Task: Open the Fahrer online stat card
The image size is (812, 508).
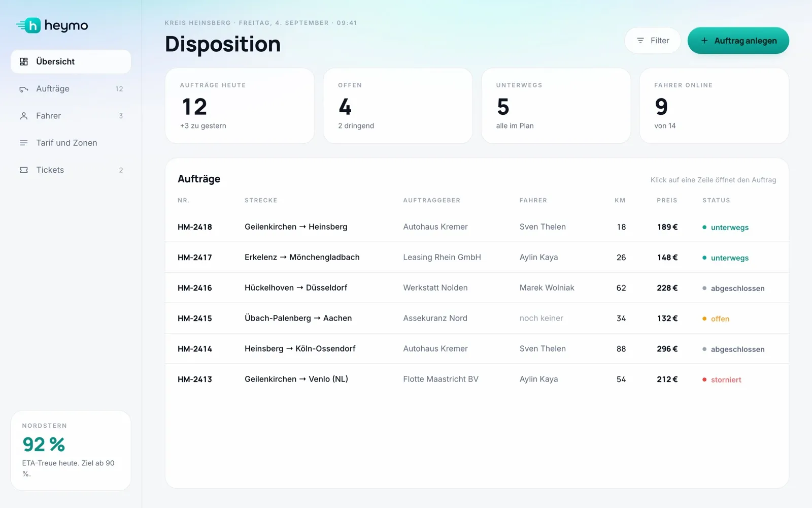Action: click(714, 106)
